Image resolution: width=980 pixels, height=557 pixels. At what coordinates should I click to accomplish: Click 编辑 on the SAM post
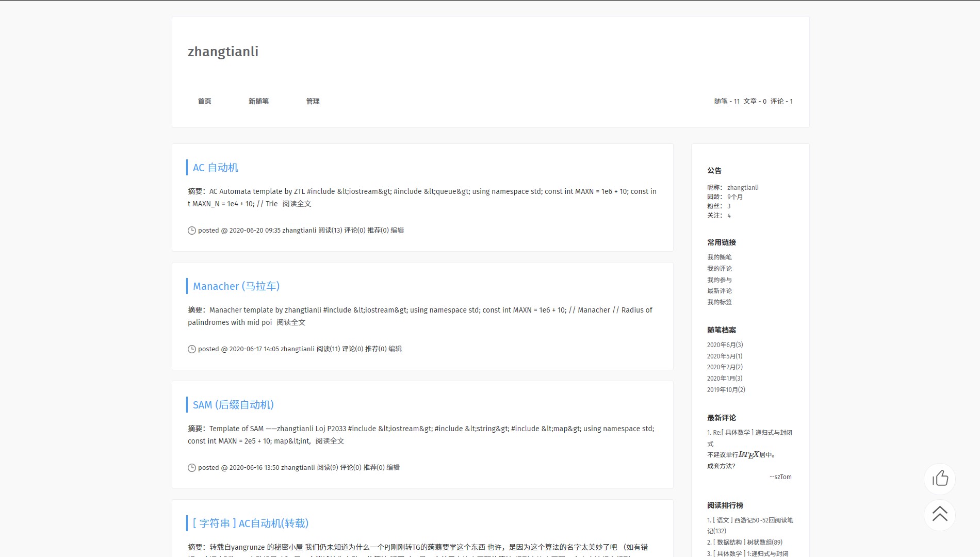[393, 468]
